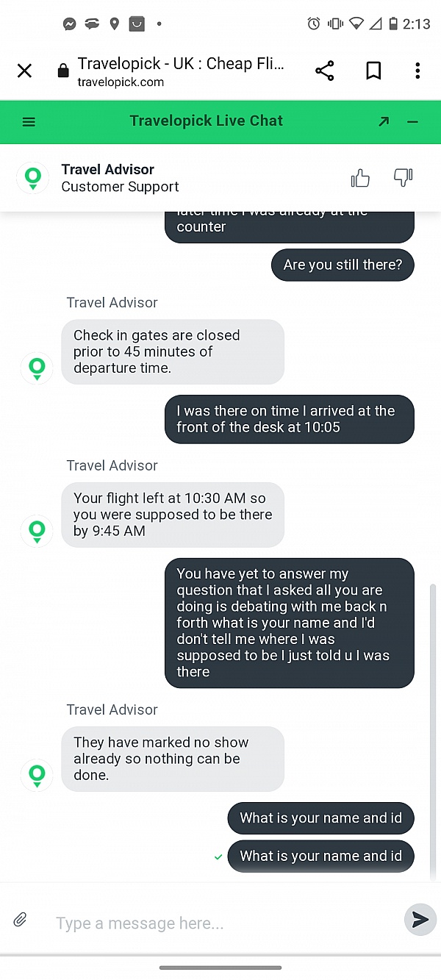Select the Travelopick Live Chat title bar
441x980 pixels.
[206, 121]
